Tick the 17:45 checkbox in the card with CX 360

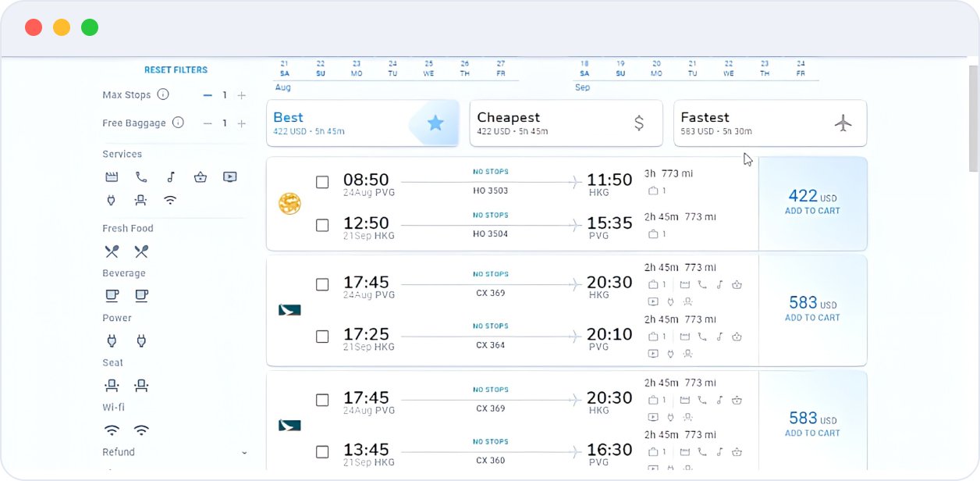tap(322, 400)
